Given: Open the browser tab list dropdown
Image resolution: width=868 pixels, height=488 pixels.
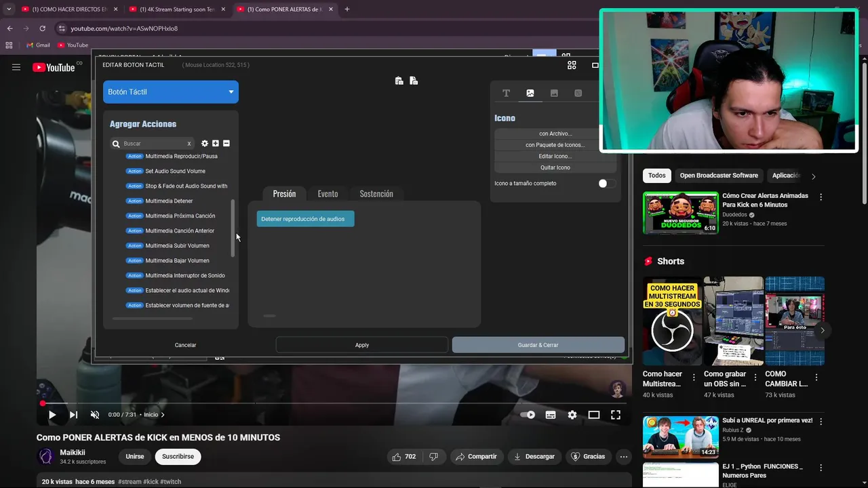Looking at the screenshot, I should coord(9,9).
